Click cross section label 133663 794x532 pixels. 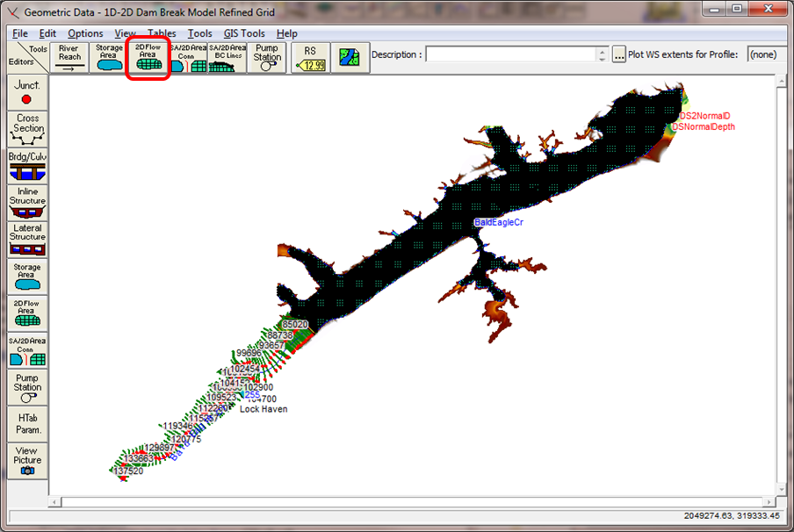(x=138, y=458)
